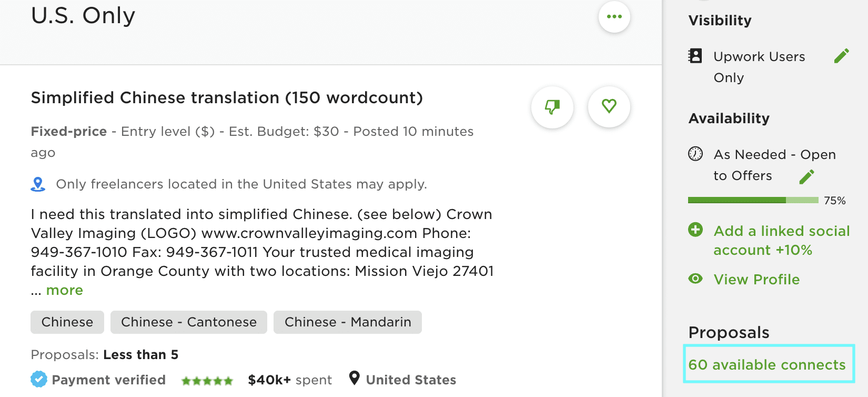Dislike the job with thumbs down icon

(x=552, y=107)
